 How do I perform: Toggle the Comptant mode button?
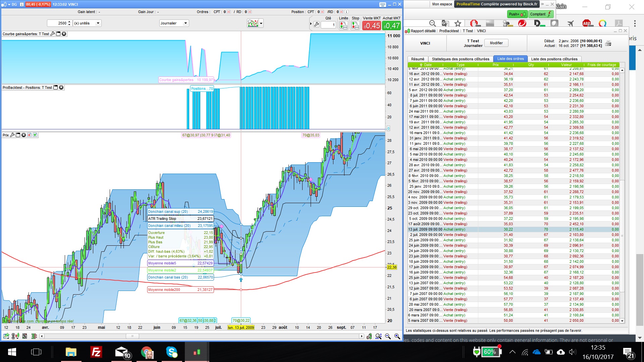(x=541, y=14)
